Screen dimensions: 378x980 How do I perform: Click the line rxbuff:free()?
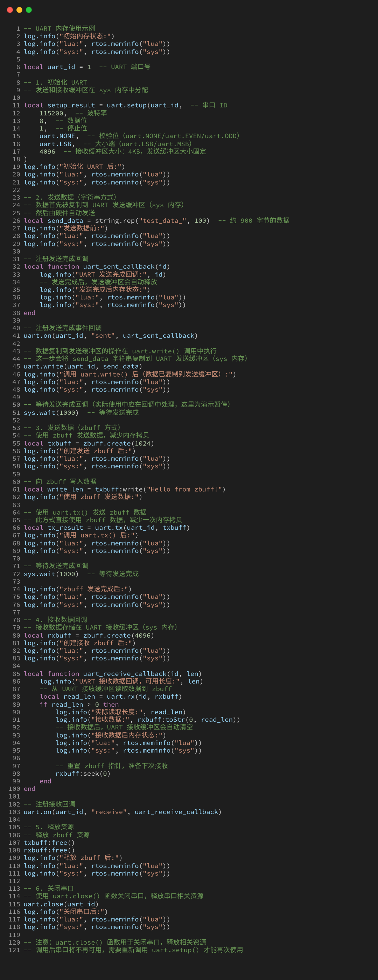tap(49, 850)
